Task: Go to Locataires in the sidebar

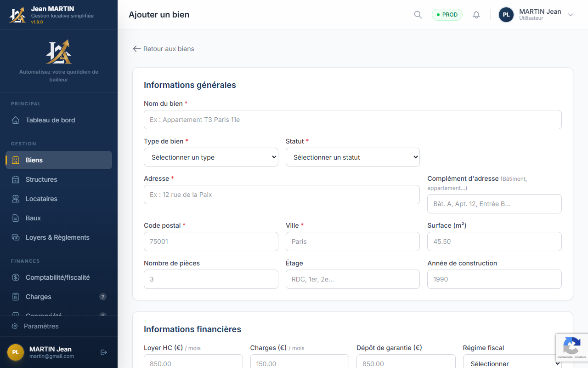Action: pyautogui.click(x=41, y=199)
